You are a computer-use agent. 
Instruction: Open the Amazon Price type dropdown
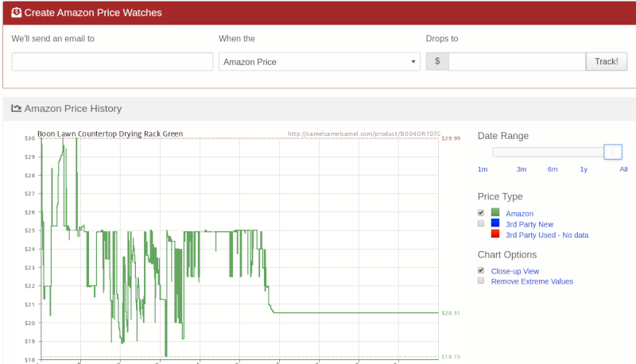pyautogui.click(x=320, y=62)
